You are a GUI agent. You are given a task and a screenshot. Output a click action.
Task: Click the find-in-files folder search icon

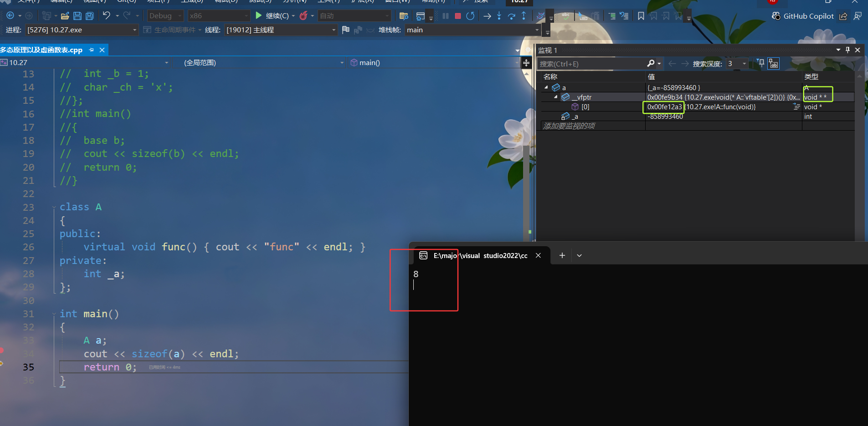pos(404,16)
